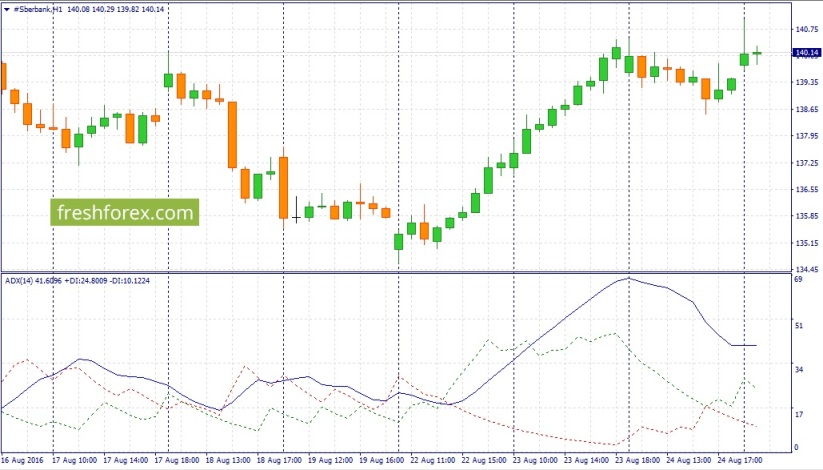Click the 34 value on ADX scale
This screenshot has height=470, width=823.
tap(798, 370)
